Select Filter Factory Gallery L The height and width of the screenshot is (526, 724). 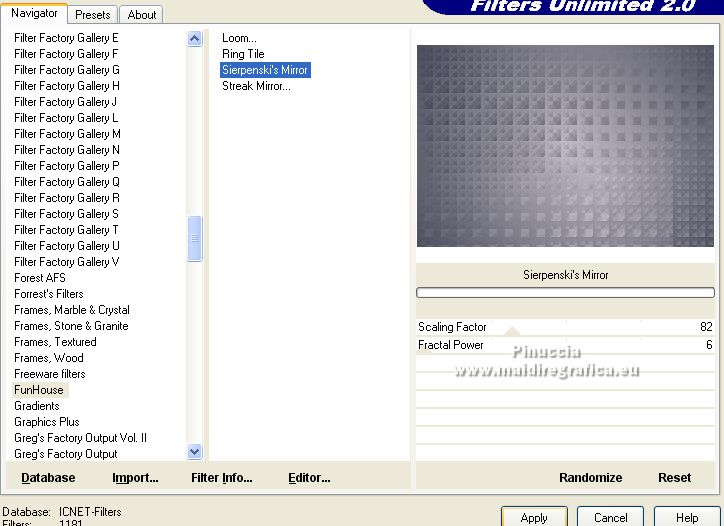pos(66,118)
